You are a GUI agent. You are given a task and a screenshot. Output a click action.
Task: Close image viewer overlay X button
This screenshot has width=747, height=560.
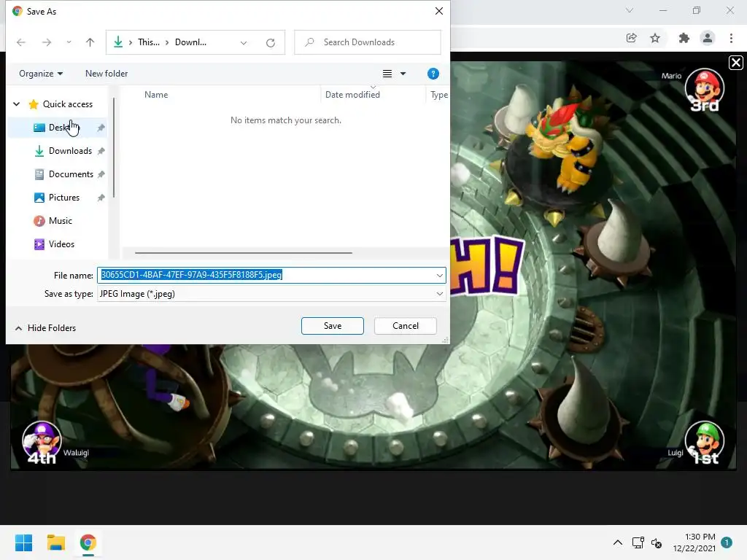click(736, 63)
